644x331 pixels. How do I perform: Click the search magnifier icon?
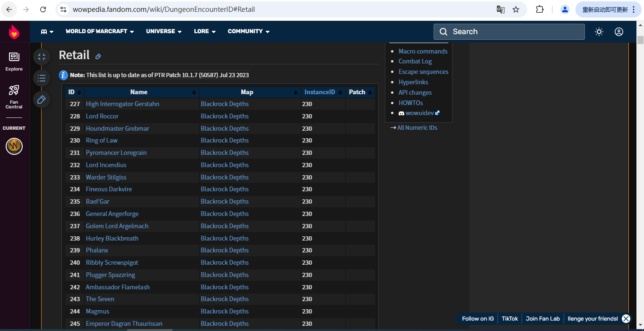(444, 32)
